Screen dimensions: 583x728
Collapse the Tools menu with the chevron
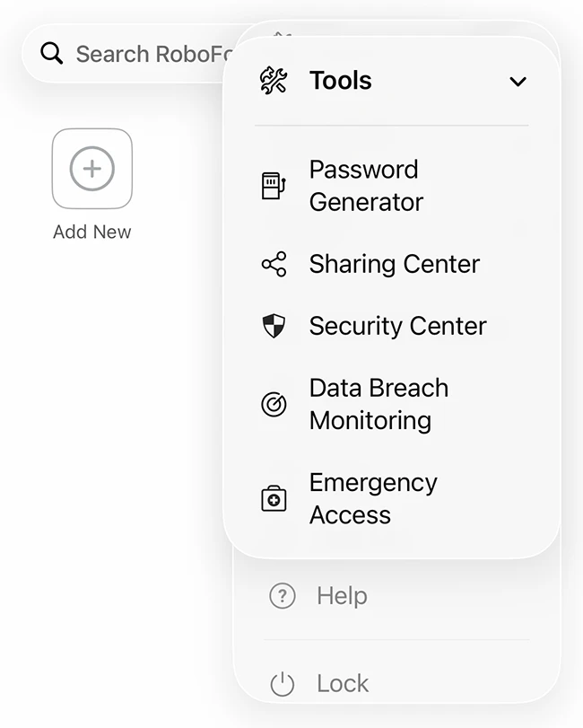click(518, 82)
